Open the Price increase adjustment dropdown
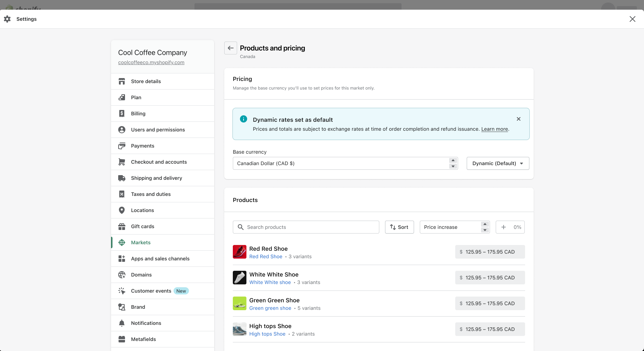Screen dimensions: 644x351 pyautogui.click(x=454, y=227)
